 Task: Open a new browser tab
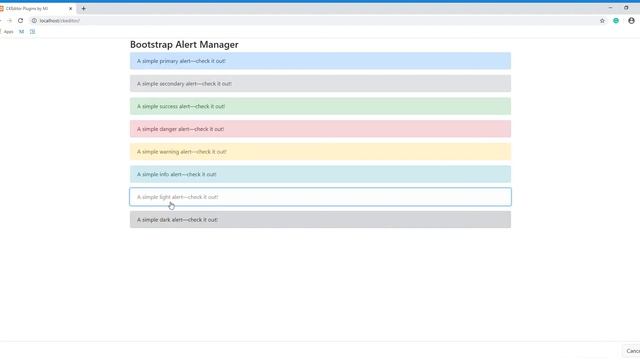83,8
